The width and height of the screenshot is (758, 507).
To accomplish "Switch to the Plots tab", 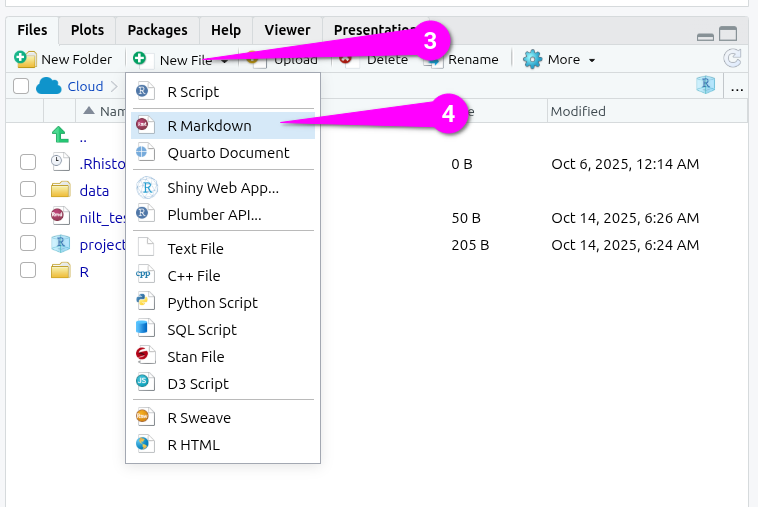I will tap(87, 30).
